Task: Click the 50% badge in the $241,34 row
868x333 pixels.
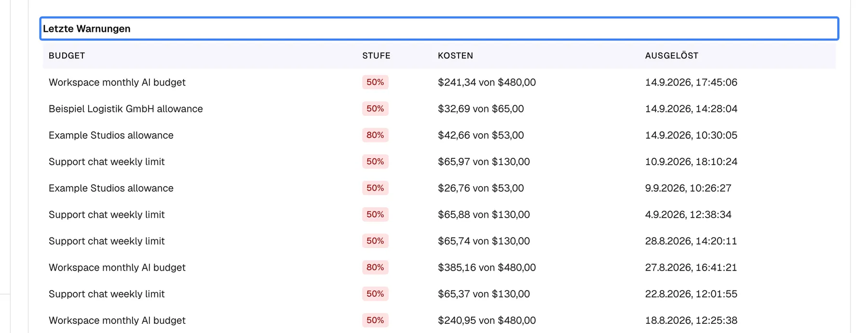Action: click(x=375, y=82)
